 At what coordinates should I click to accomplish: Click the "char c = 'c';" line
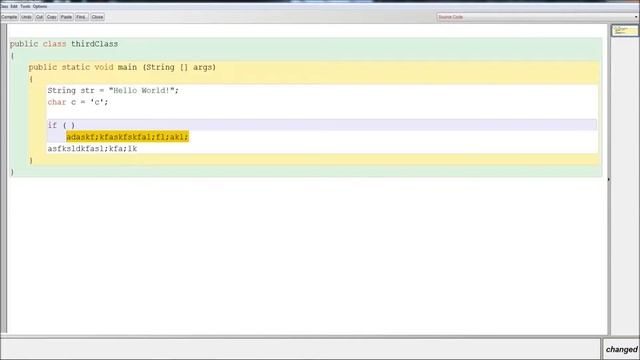78,102
